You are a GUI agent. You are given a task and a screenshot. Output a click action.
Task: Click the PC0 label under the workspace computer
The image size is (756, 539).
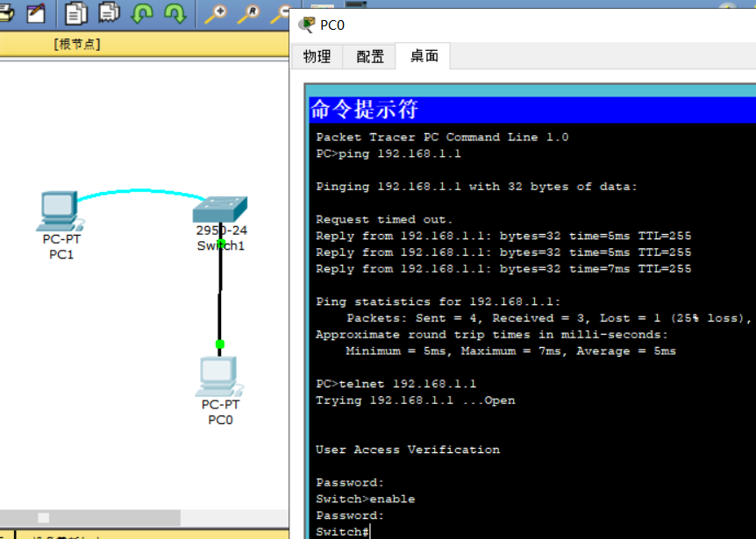click(220, 420)
